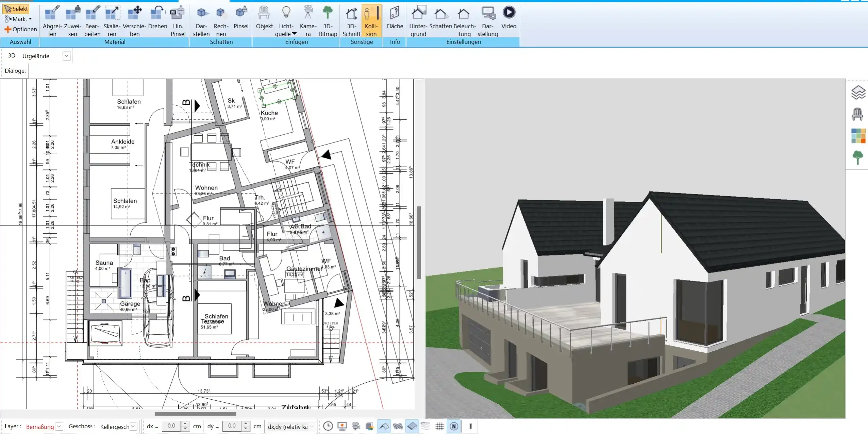Select the 3D-Schnitt tool
The image size is (868, 434).
(351, 20)
